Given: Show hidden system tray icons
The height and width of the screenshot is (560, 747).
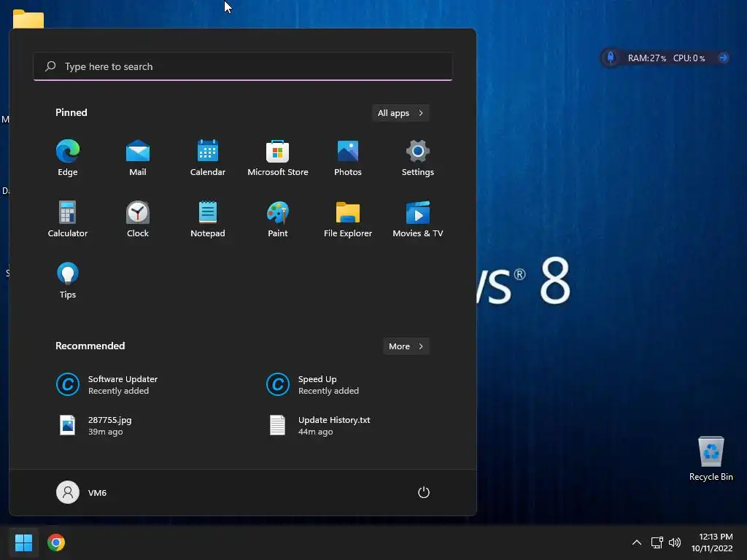Looking at the screenshot, I should point(636,542).
